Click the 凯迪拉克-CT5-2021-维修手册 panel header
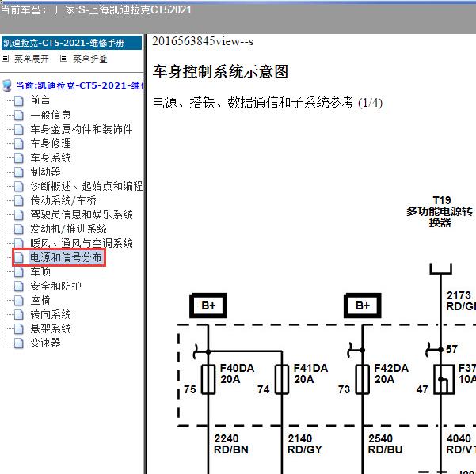476x474 pixels. tap(71, 43)
